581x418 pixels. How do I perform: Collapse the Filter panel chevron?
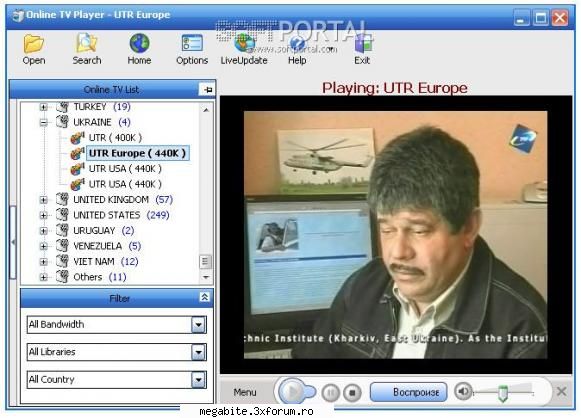[205, 297]
